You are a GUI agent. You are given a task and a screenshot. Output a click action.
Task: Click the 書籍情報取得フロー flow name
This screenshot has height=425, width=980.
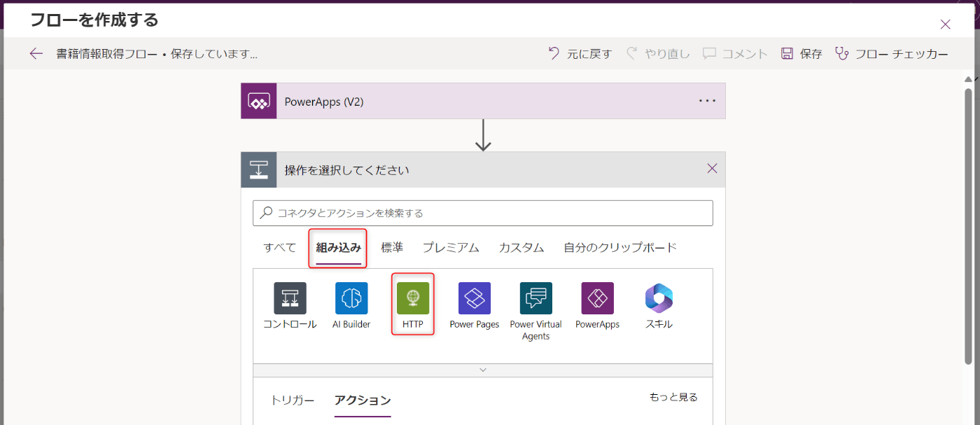[107, 54]
